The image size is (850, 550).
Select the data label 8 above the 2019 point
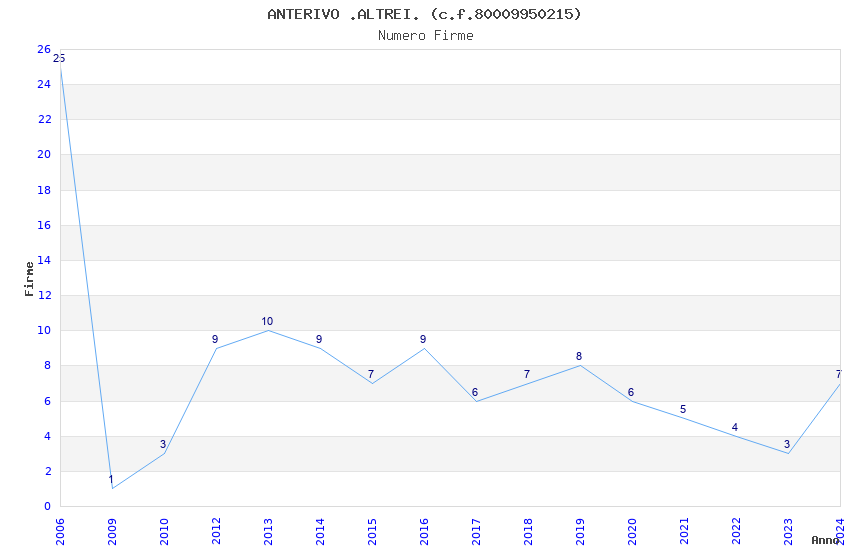[x=579, y=357]
